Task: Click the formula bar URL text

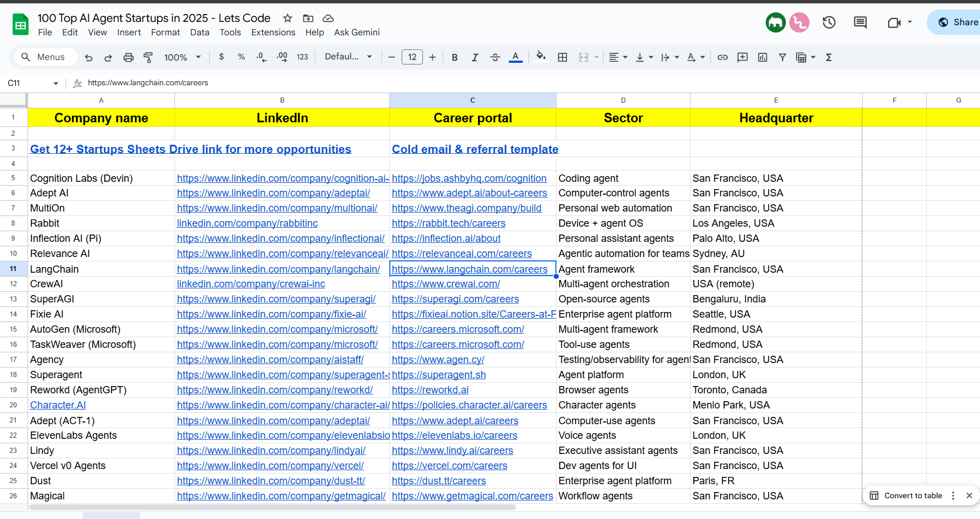Action: [x=148, y=83]
